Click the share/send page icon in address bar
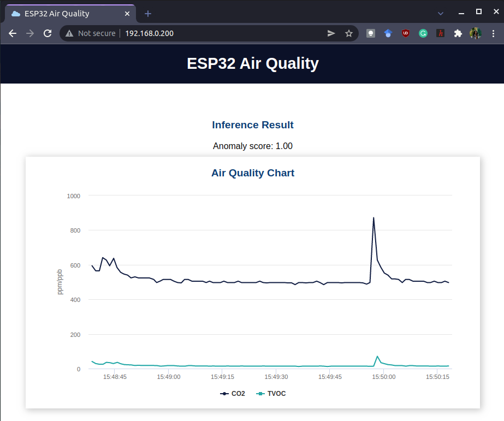Image resolution: width=504 pixels, height=421 pixels. click(331, 33)
